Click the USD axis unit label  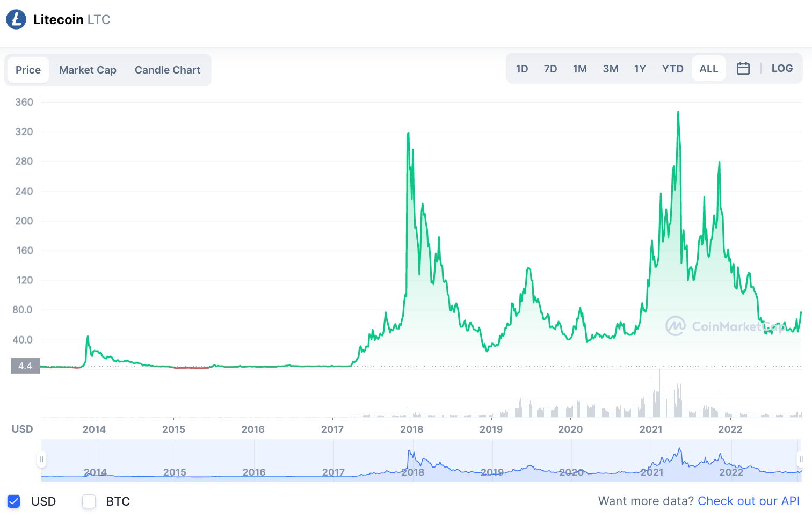23,429
